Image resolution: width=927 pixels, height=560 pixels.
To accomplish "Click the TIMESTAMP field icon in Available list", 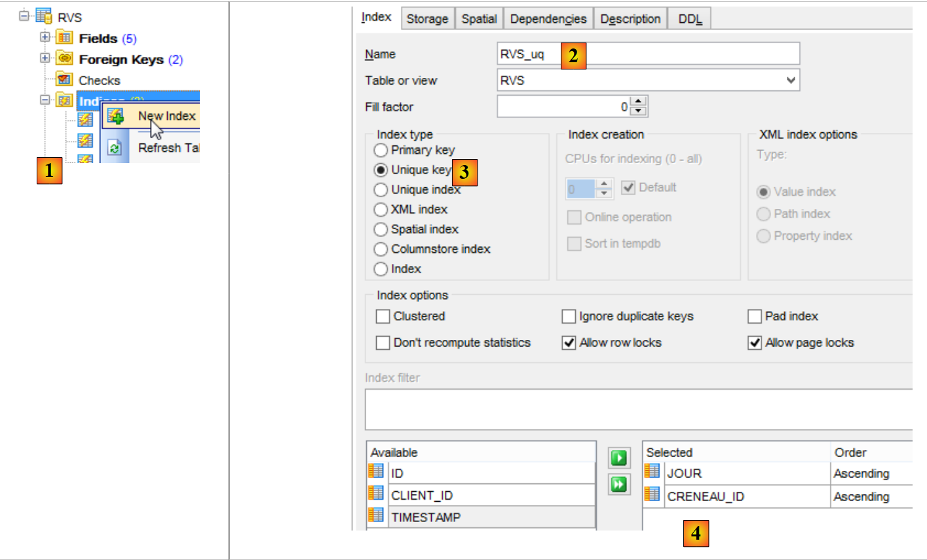I will click(x=376, y=516).
